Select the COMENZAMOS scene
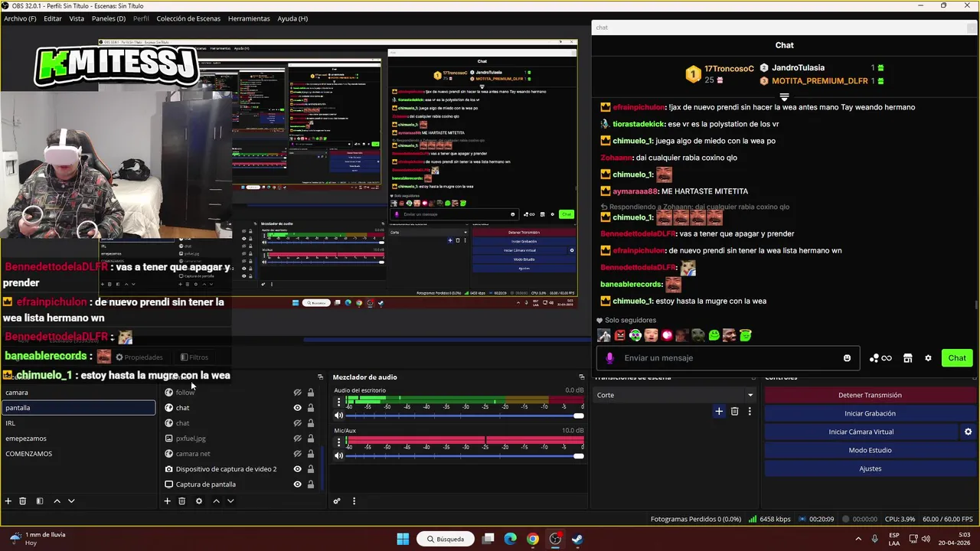The width and height of the screenshot is (980, 551). [x=78, y=454]
